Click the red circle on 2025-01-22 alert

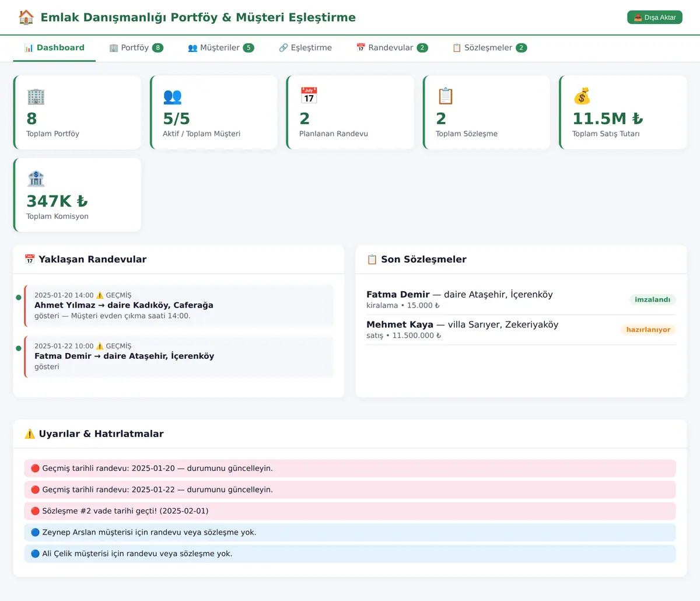(35, 490)
